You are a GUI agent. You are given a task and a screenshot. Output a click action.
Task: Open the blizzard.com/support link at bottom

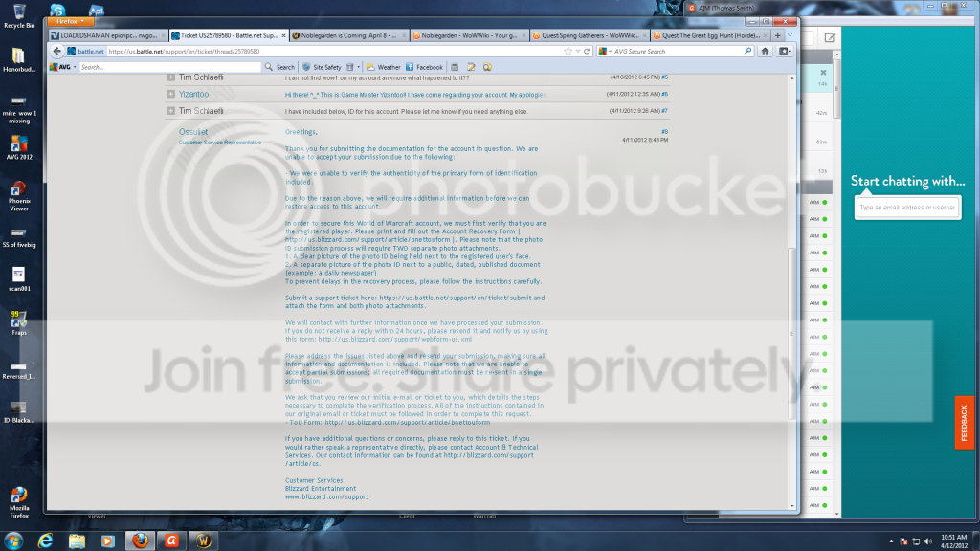[327, 497]
